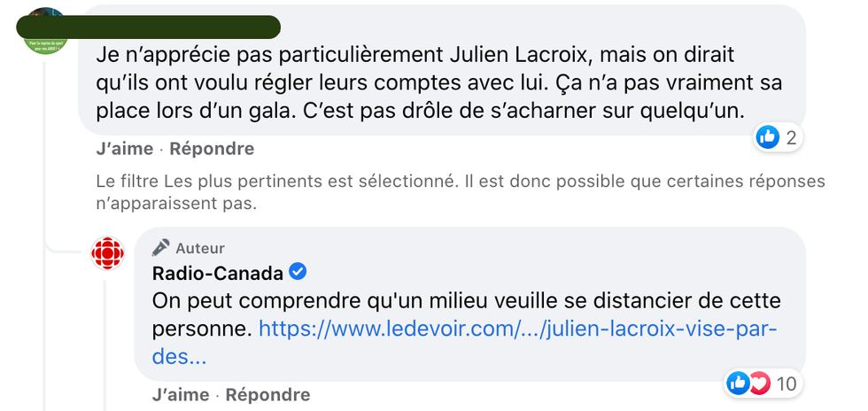Click the blue like reaction icon beside 10
This screenshot has height=411, width=868.
(737, 384)
